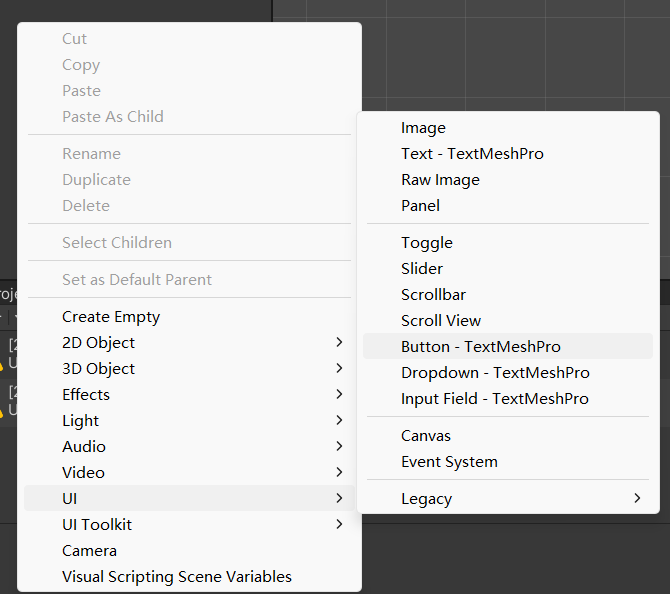Click Create Empty menu entry
The width and height of the screenshot is (670, 594).
click(111, 317)
